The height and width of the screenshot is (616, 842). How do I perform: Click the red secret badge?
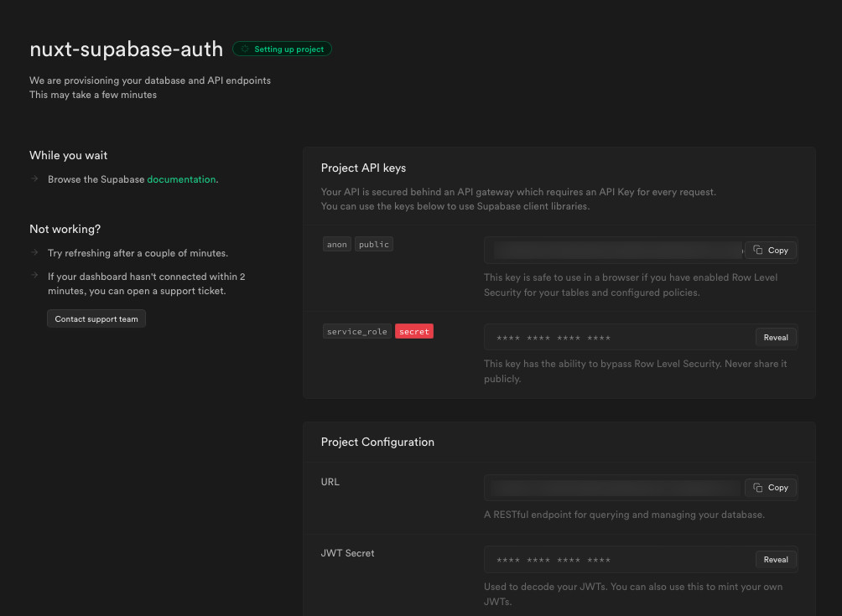413,330
